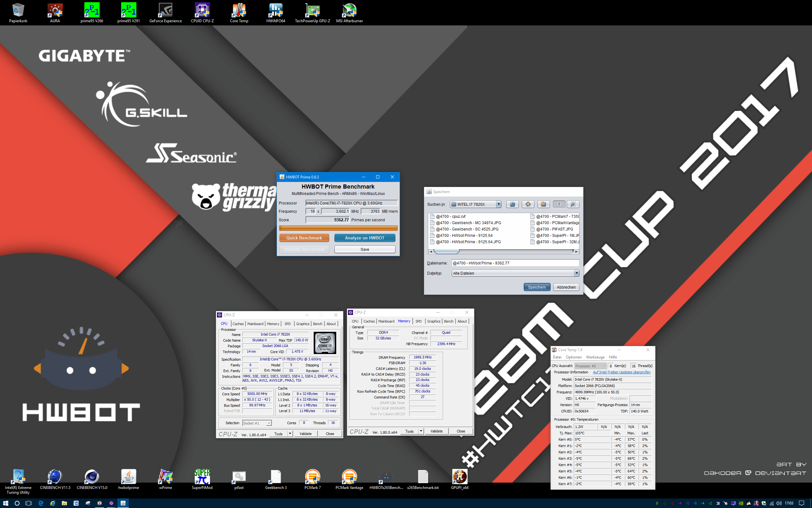Click Auf Intel-Treiber-Updates überprüfen link
Image resolution: width=812 pixels, height=508 pixels.
click(x=621, y=372)
